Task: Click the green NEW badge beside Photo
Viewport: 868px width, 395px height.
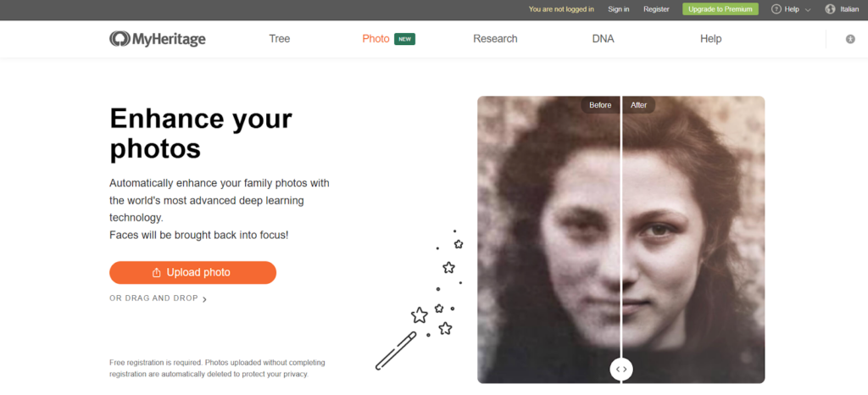Action: pyautogui.click(x=404, y=39)
